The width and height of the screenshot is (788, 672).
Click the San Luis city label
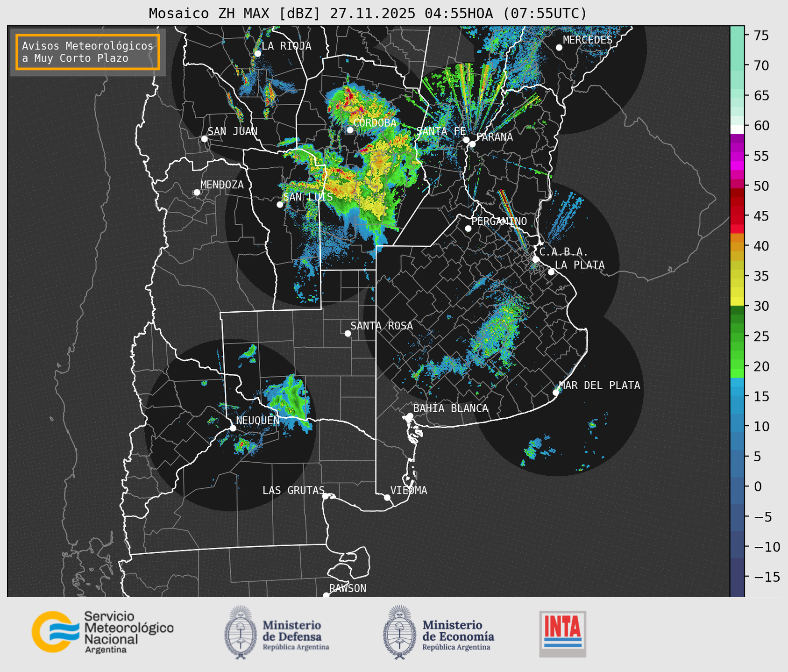[308, 197]
